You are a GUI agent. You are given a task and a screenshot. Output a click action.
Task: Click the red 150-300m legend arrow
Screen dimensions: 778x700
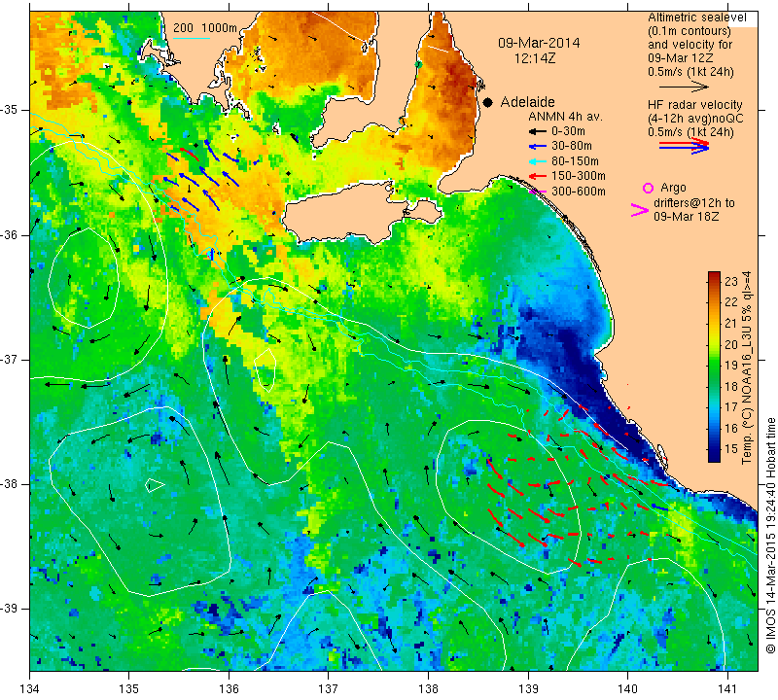[x=537, y=176]
